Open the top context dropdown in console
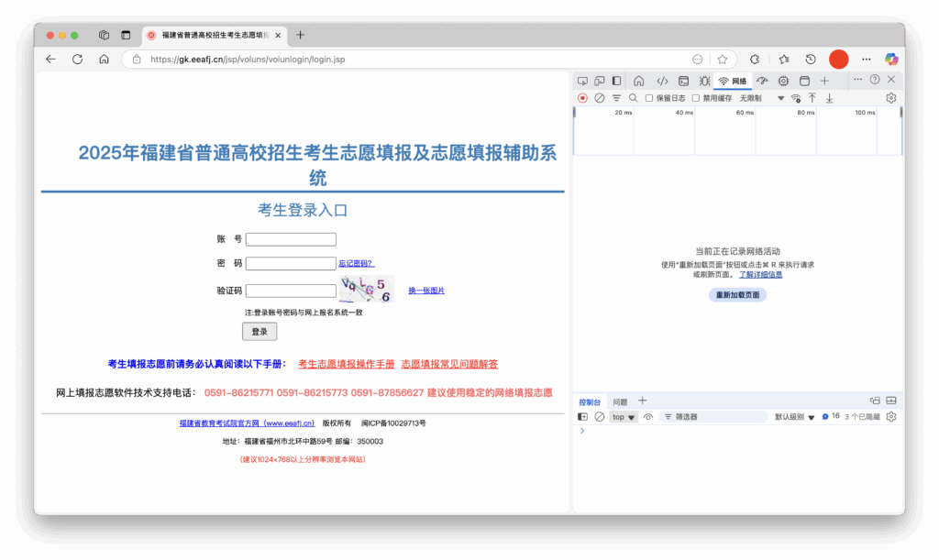 pyautogui.click(x=624, y=416)
